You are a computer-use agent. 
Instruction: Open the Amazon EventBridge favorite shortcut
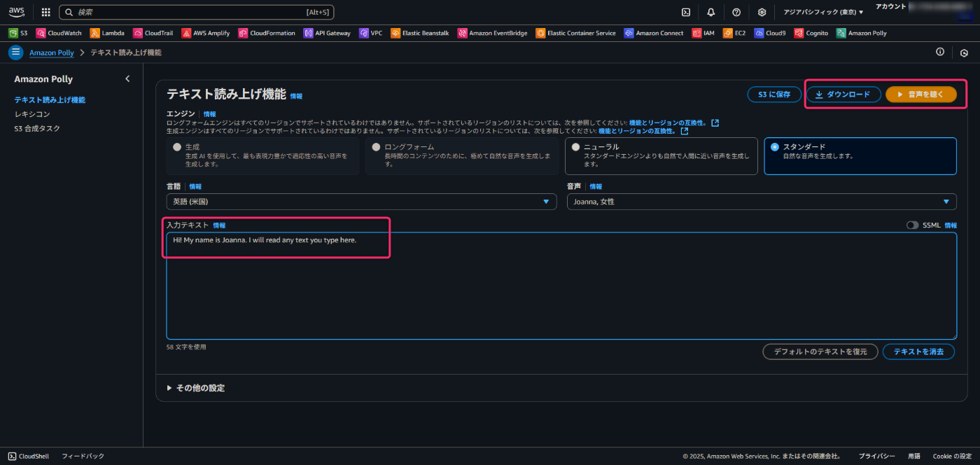(x=493, y=33)
